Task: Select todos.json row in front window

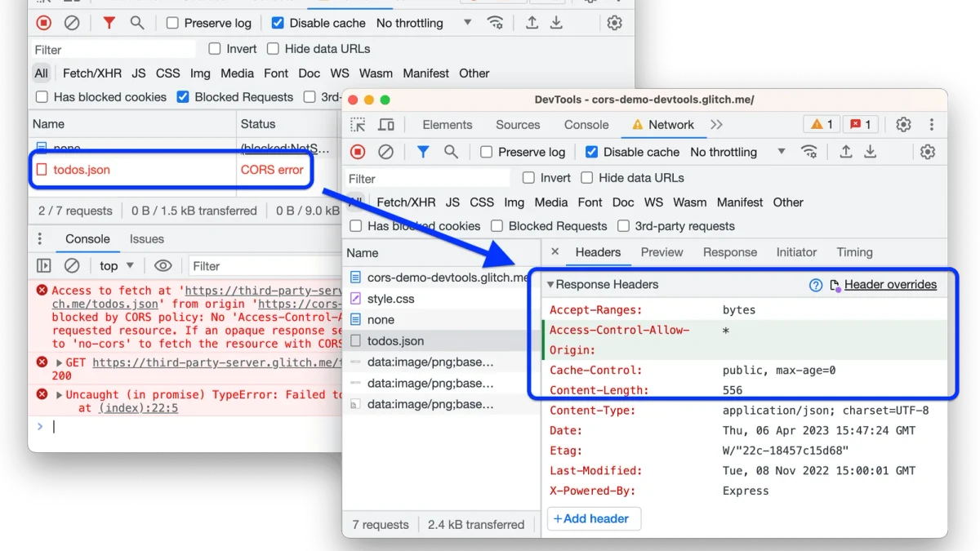Action: pyautogui.click(x=441, y=341)
